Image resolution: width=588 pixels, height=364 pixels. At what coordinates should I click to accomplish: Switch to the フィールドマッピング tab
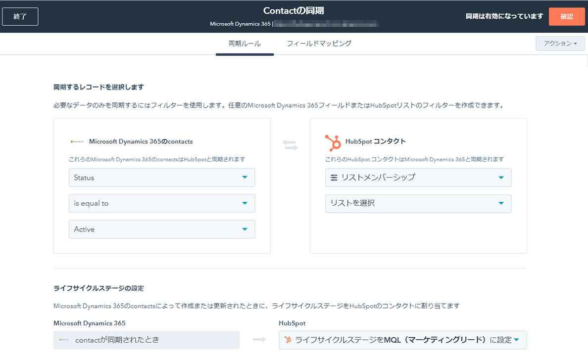(319, 44)
